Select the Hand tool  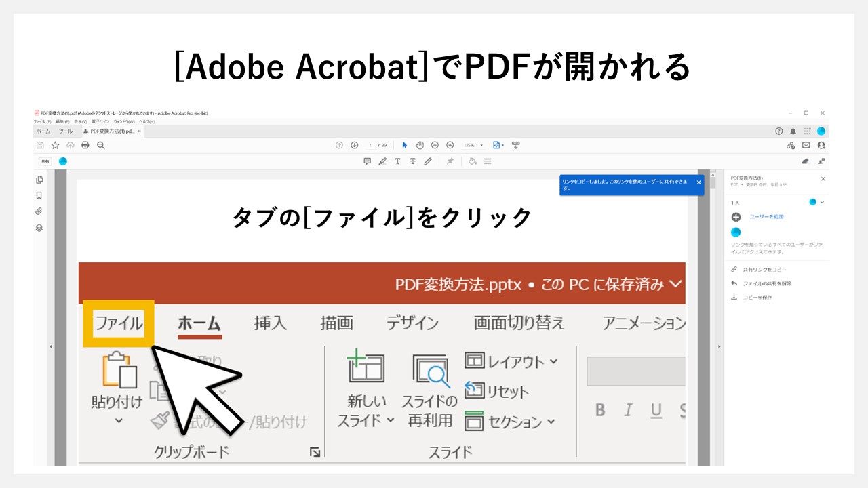coord(420,145)
